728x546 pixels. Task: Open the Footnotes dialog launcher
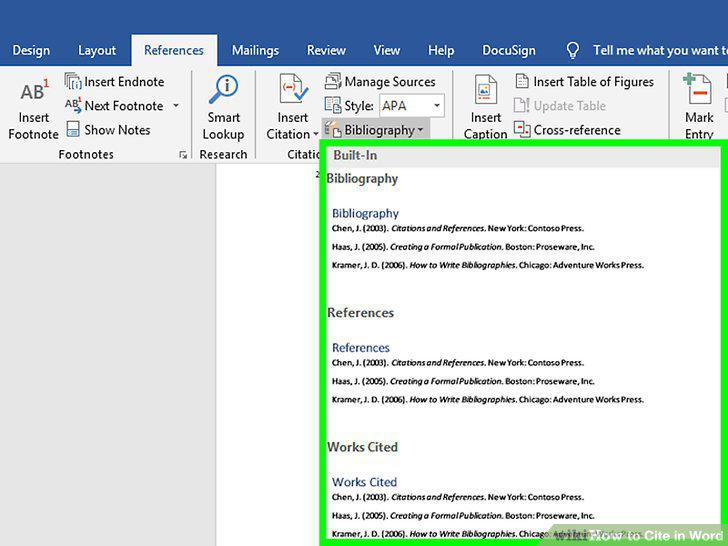(x=183, y=155)
